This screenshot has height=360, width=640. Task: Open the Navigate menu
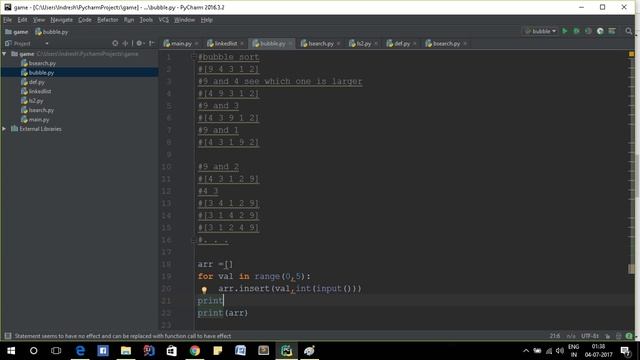pos(62,20)
